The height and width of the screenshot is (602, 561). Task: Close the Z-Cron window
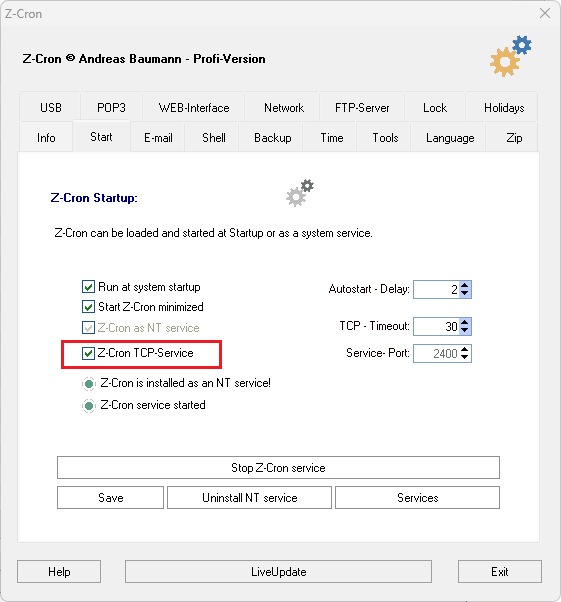click(545, 13)
